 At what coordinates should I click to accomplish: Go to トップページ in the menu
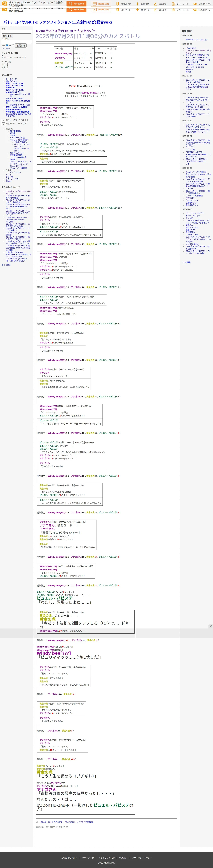[11, 79]
